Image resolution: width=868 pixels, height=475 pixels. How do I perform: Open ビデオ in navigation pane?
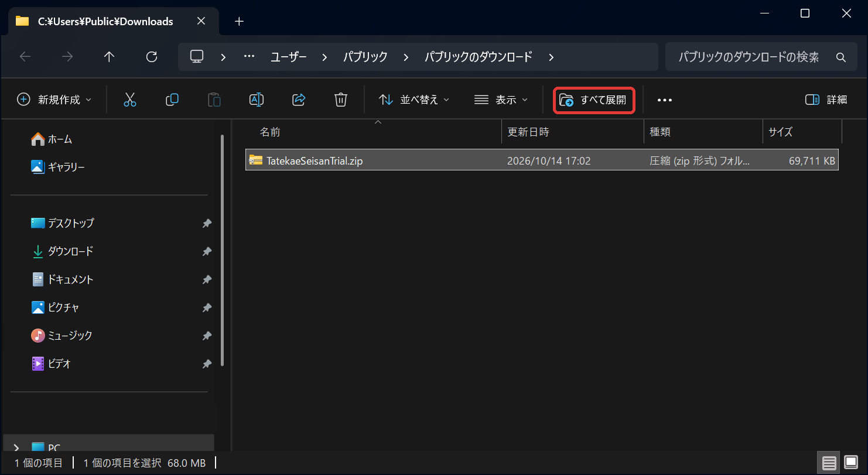pyautogui.click(x=51, y=364)
